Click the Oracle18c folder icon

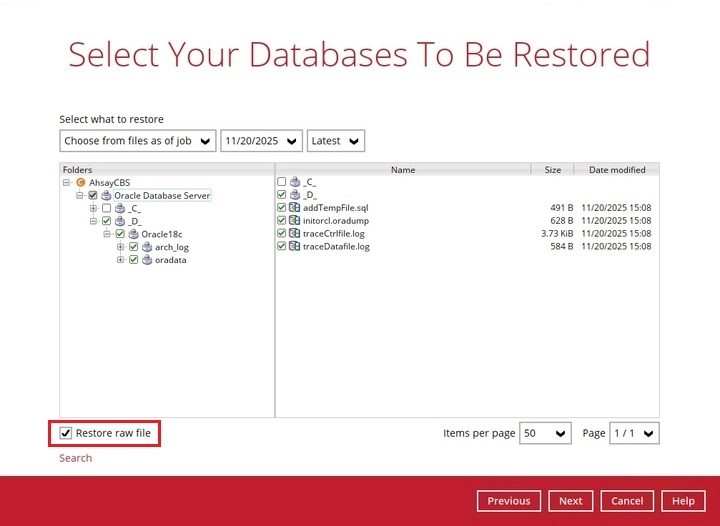click(x=133, y=234)
